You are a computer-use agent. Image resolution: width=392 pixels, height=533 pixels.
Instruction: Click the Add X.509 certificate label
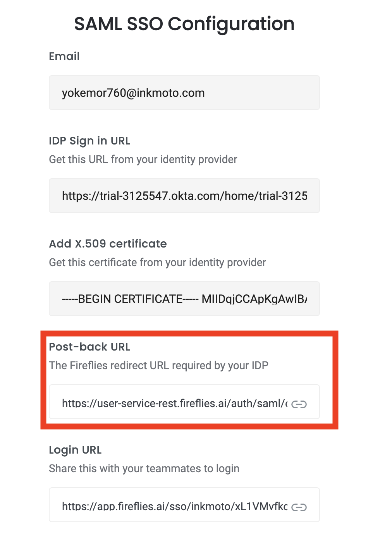108,244
